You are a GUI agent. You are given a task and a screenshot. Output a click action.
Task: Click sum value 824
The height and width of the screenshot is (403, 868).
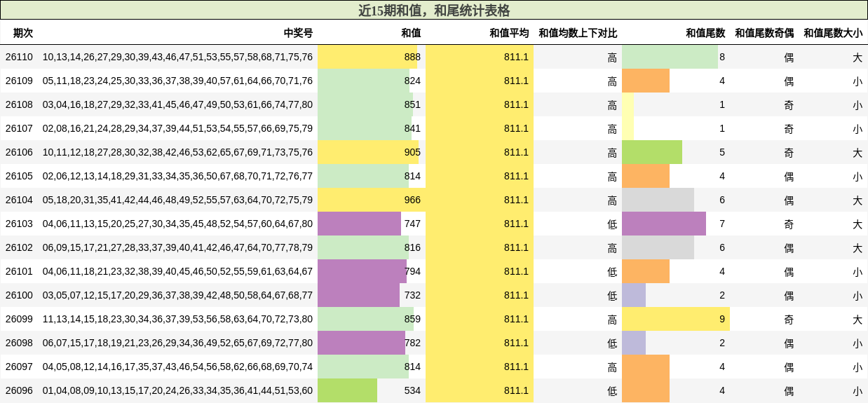tap(412, 81)
